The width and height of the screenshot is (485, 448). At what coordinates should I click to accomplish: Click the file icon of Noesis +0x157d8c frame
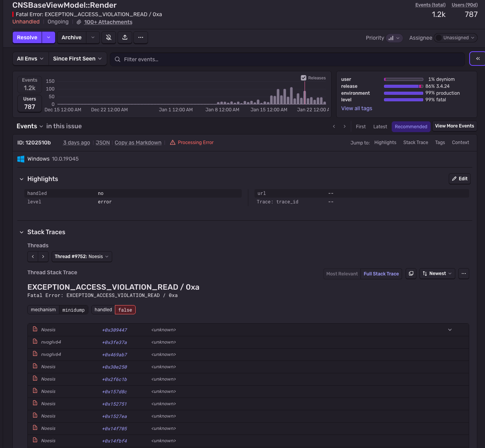pos(35,391)
